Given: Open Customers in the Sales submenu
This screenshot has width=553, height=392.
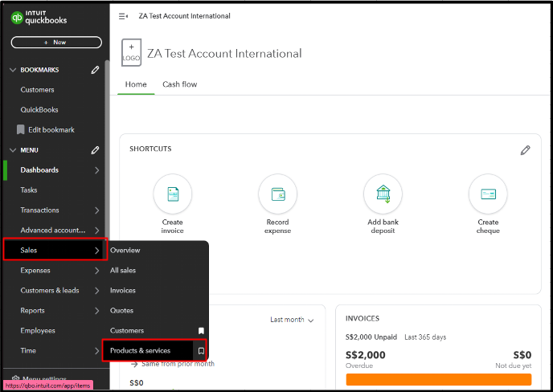Looking at the screenshot, I should click(127, 331).
